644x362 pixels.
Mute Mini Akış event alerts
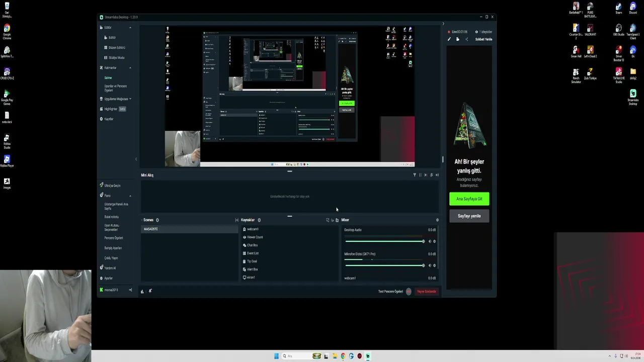pos(431,175)
